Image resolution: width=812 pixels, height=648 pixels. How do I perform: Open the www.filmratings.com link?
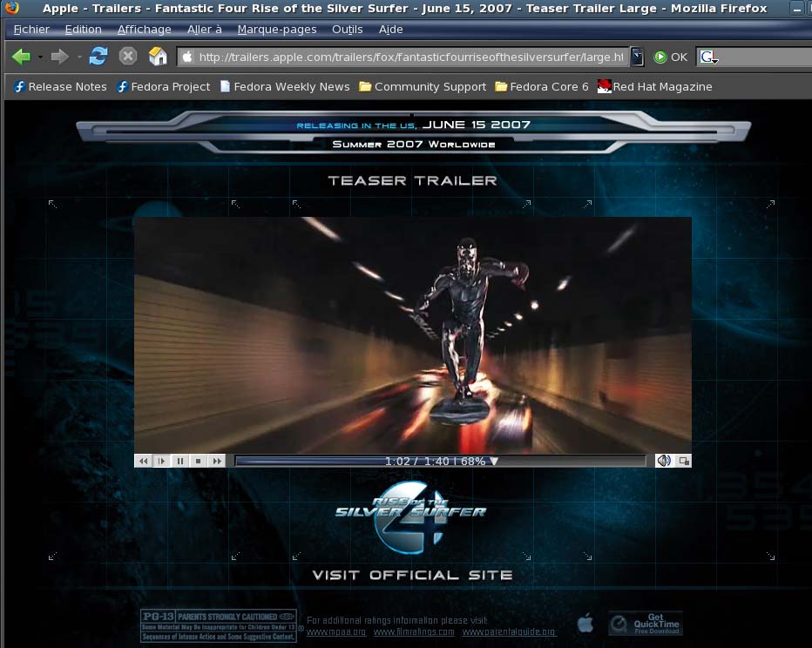[x=414, y=631]
